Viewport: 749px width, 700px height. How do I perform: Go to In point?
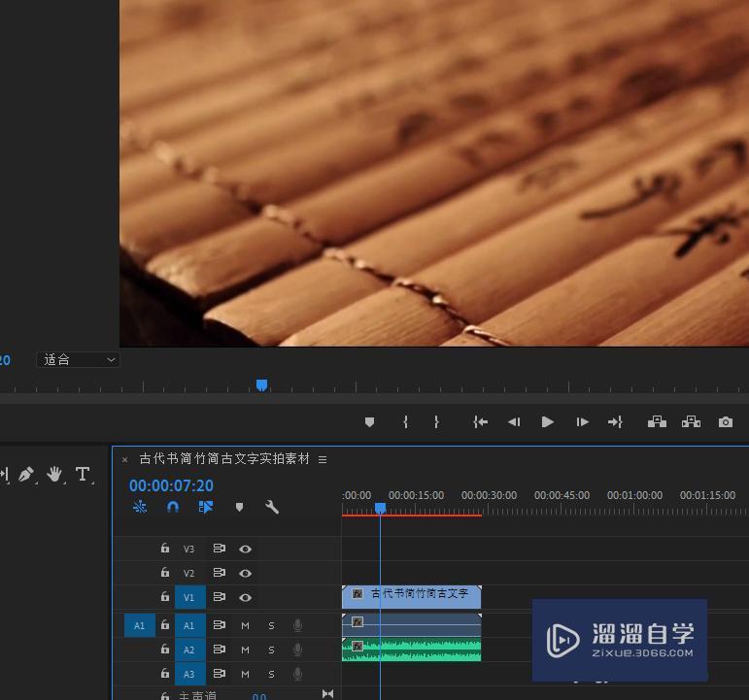[x=480, y=422]
